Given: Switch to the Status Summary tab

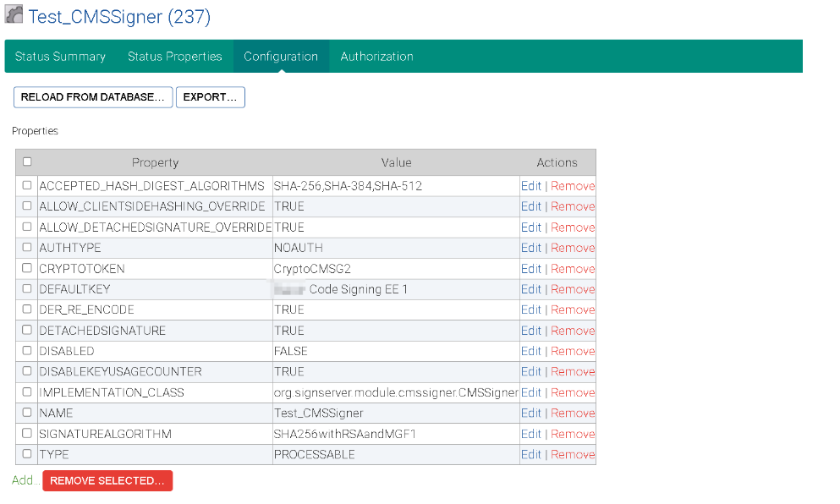Looking at the screenshot, I should coord(60,57).
